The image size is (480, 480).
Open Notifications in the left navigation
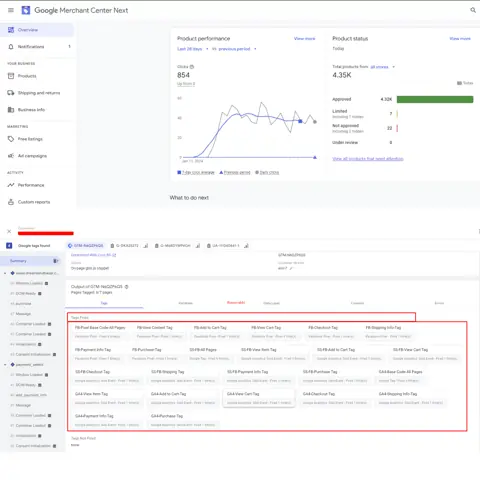point(37,47)
